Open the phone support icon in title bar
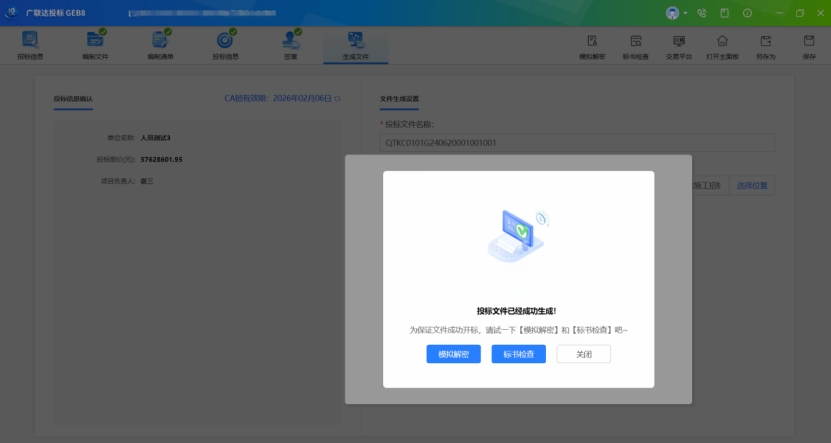Viewport: 831px width, 443px height. (x=702, y=13)
